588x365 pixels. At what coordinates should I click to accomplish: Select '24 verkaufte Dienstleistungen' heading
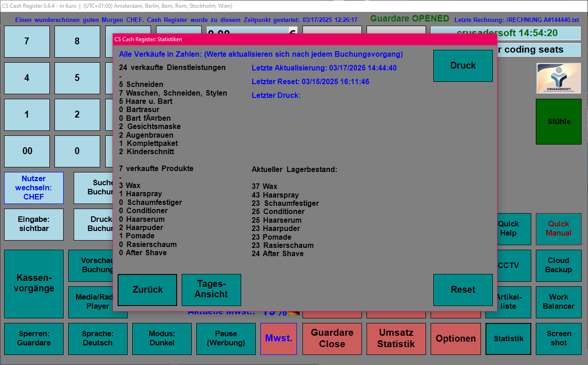[x=172, y=67]
